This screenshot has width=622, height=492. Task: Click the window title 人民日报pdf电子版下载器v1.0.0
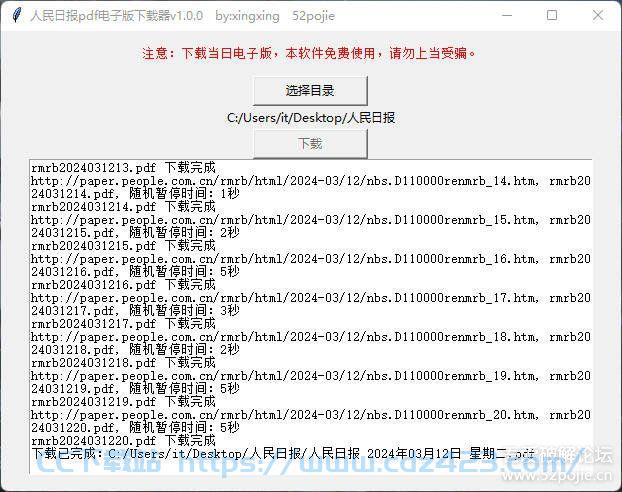(116, 16)
